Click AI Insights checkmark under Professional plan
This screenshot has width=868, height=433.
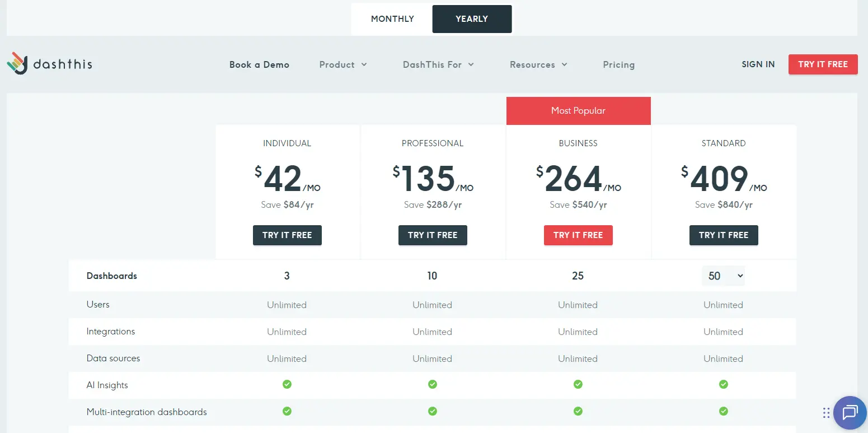click(x=432, y=384)
